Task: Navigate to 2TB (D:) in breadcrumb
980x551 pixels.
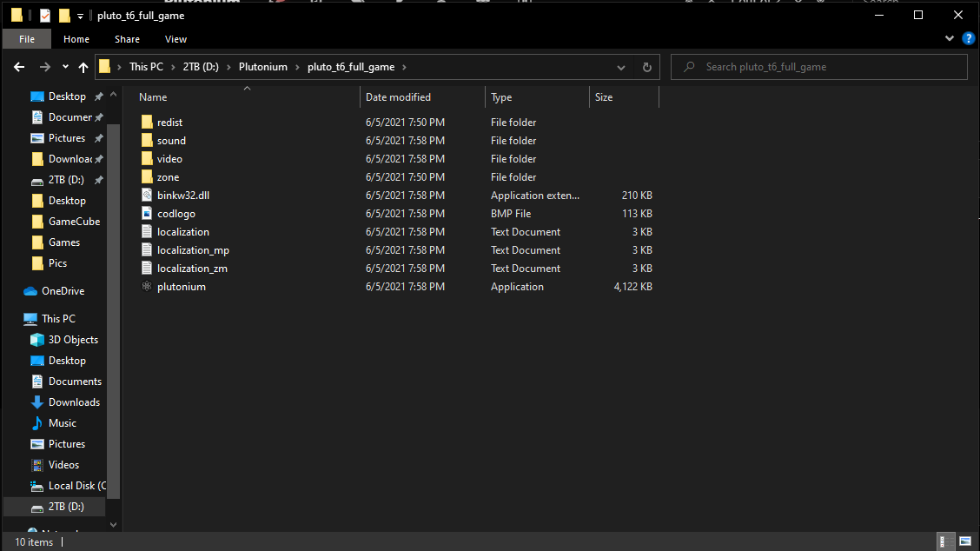Action: coord(201,67)
